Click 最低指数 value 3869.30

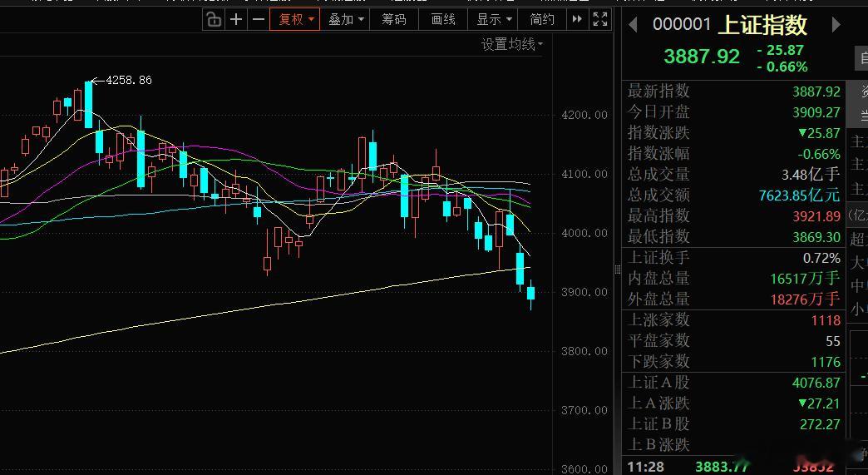pyautogui.click(x=816, y=237)
